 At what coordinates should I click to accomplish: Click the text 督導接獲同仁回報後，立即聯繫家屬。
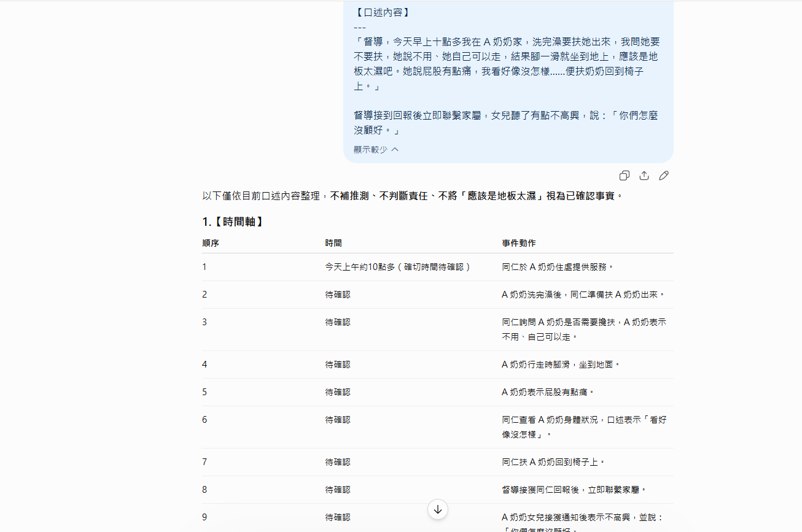(574, 490)
